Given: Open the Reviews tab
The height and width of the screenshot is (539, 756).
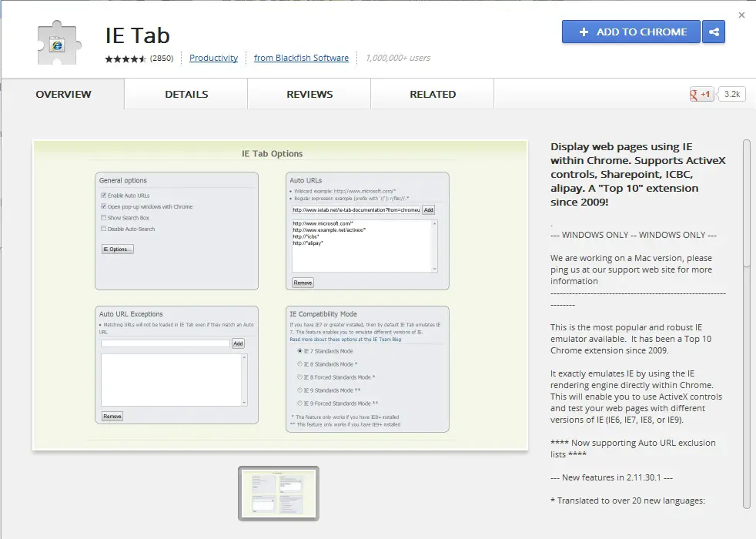Looking at the screenshot, I should 309,95.
